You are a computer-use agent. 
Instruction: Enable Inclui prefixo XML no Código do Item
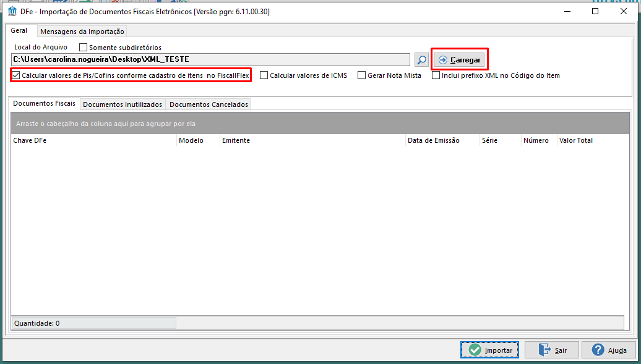click(436, 75)
